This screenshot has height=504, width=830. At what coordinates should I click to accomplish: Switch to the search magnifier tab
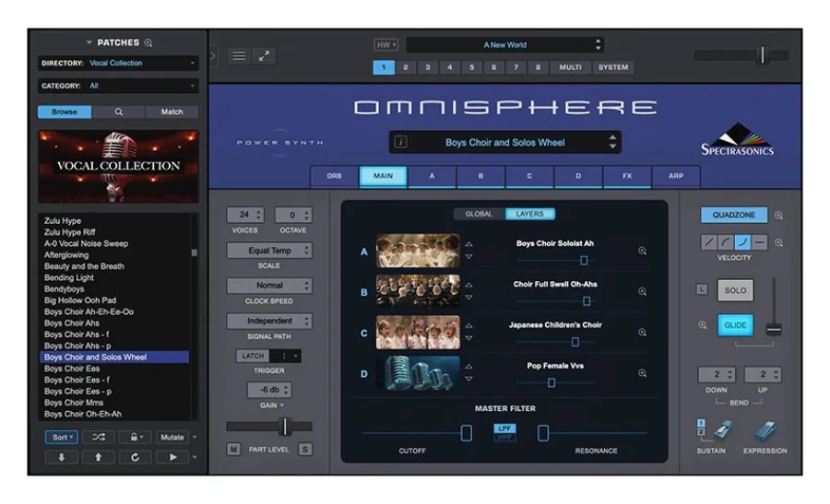pyautogui.click(x=119, y=111)
